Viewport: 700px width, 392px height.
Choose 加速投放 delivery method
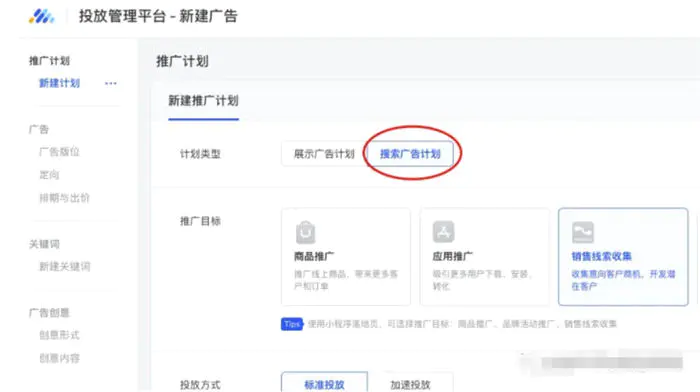pyautogui.click(x=410, y=384)
